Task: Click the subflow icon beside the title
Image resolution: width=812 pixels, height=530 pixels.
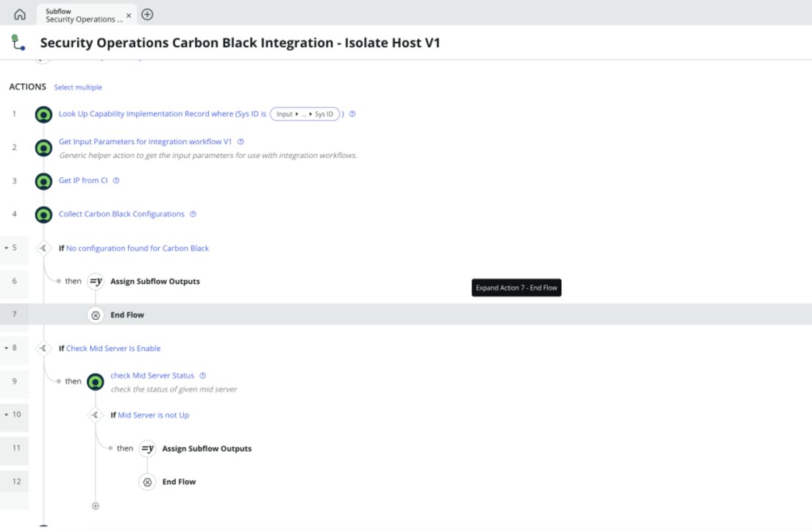Action: tap(18, 43)
